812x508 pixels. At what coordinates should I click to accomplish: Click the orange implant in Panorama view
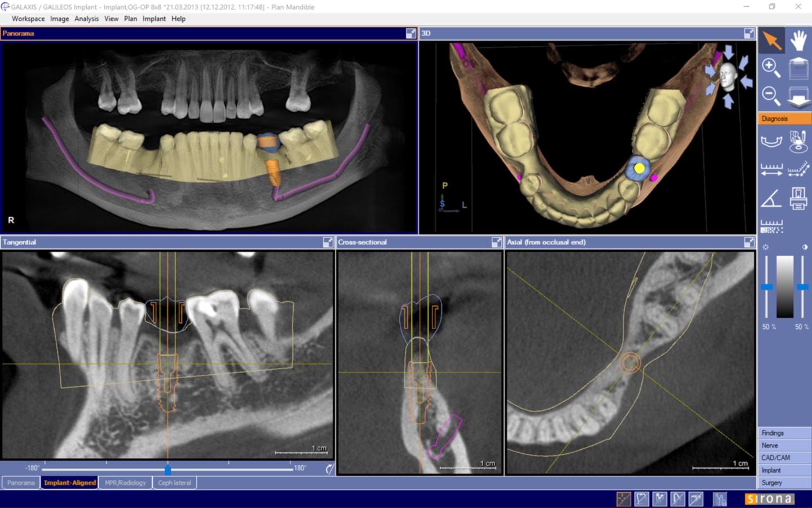pyautogui.click(x=273, y=173)
